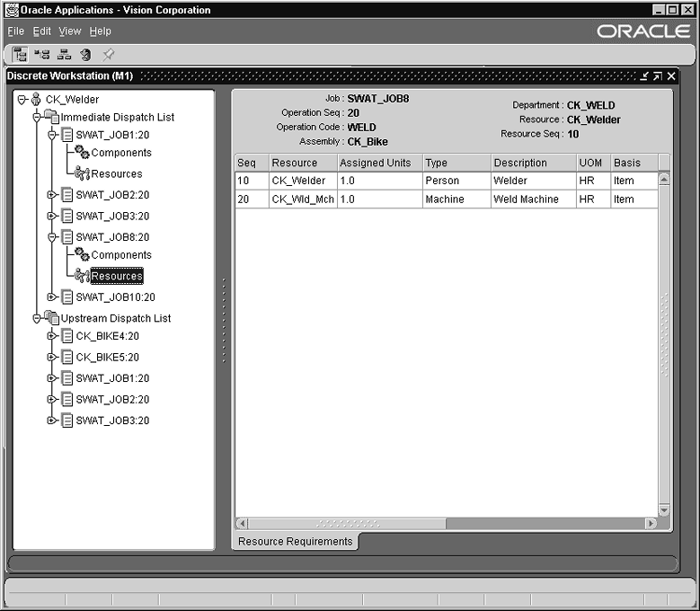Click the table's scroll-left arrow
Image resolution: width=700 pixels, height=611 pixels.
[x=242, y=523]
